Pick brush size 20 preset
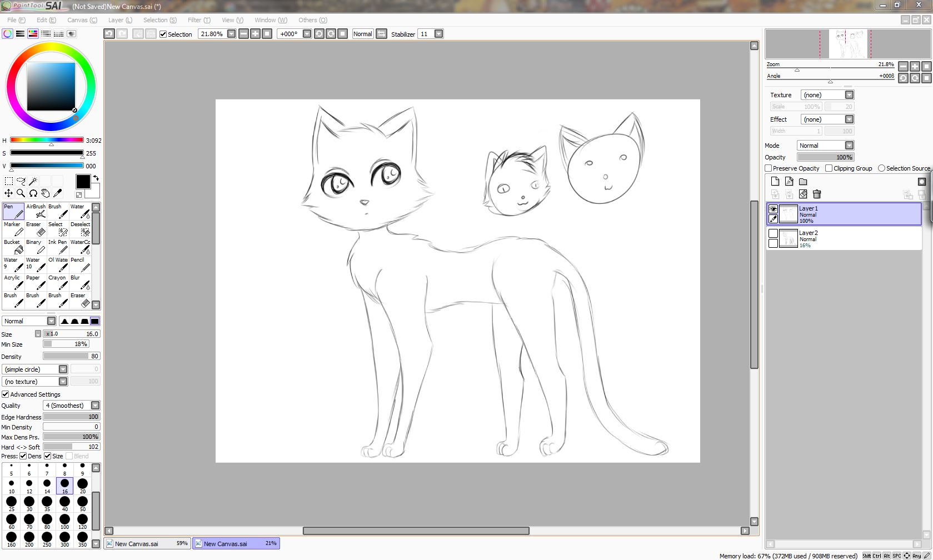 (x=82, y=486)
